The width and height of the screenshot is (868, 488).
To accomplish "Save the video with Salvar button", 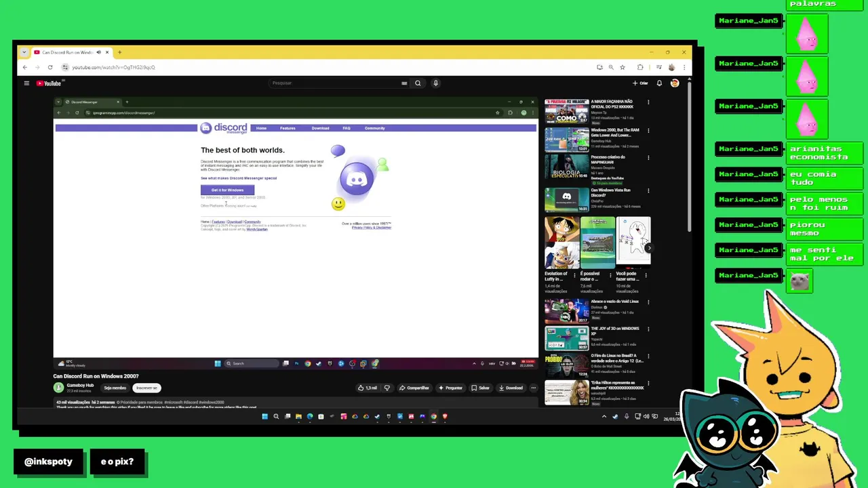I will coord(480,388).
